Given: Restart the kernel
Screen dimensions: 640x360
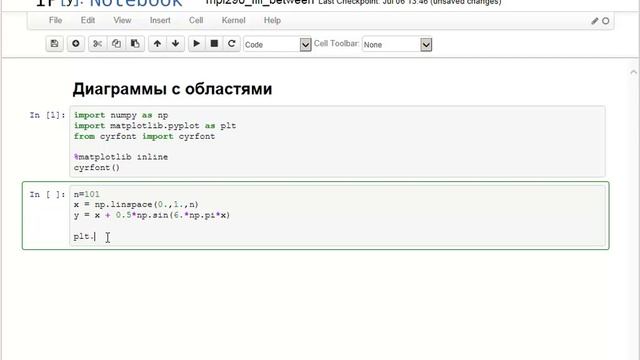Looking at the screenshot, I should 231,44.
